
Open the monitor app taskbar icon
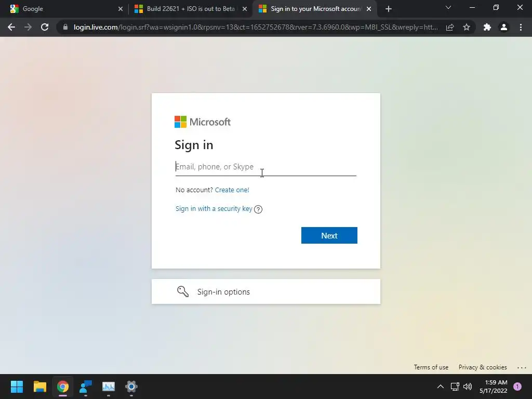point(109,387)
